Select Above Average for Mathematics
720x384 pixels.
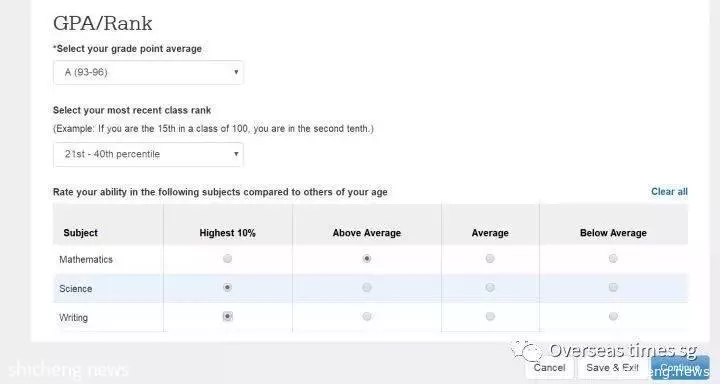[x=366, y=259]
